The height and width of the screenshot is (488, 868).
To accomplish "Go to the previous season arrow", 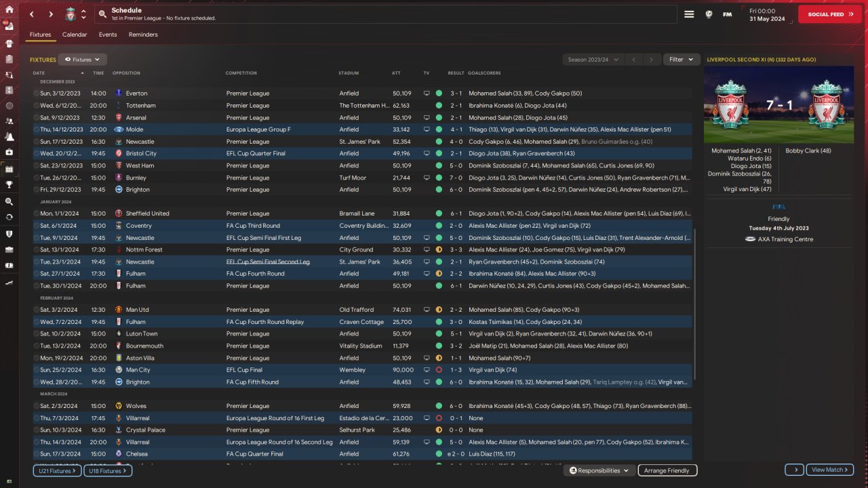I will pos(634,60).
